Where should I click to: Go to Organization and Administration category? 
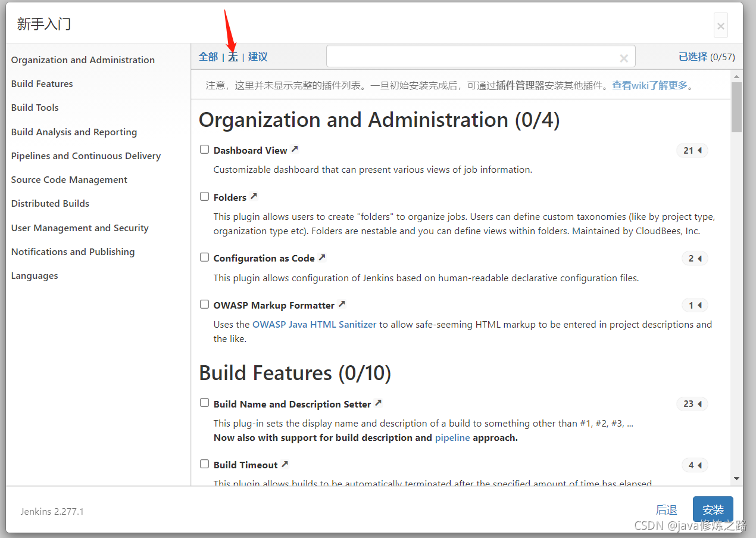pyautogui.click(x=83, y=60)
